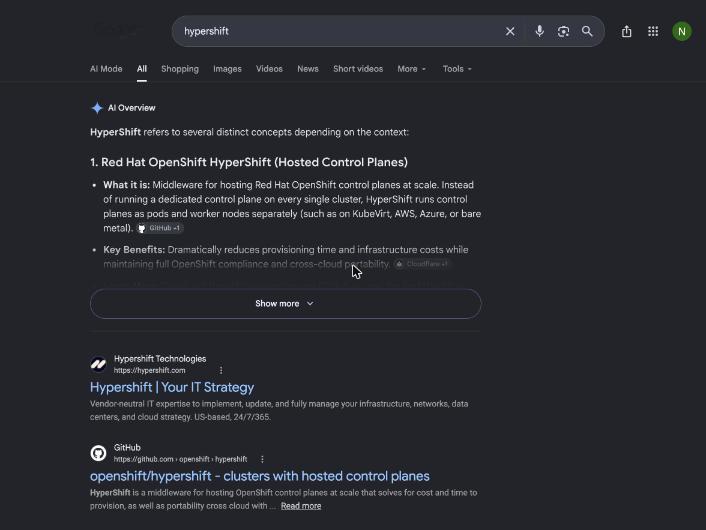Click the GitHub result favicon

(99, 453)
